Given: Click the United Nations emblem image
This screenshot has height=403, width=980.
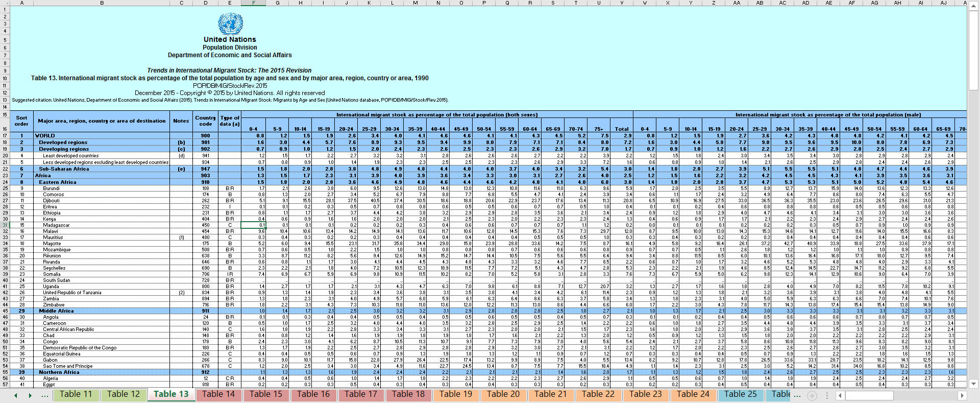Looking at the screenshot, I should pyautogui.click(x=230, y=23).
